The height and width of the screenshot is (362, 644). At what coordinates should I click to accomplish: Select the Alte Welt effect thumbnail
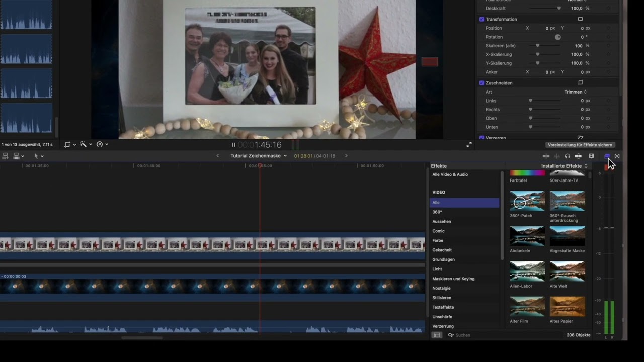(568, 271)
